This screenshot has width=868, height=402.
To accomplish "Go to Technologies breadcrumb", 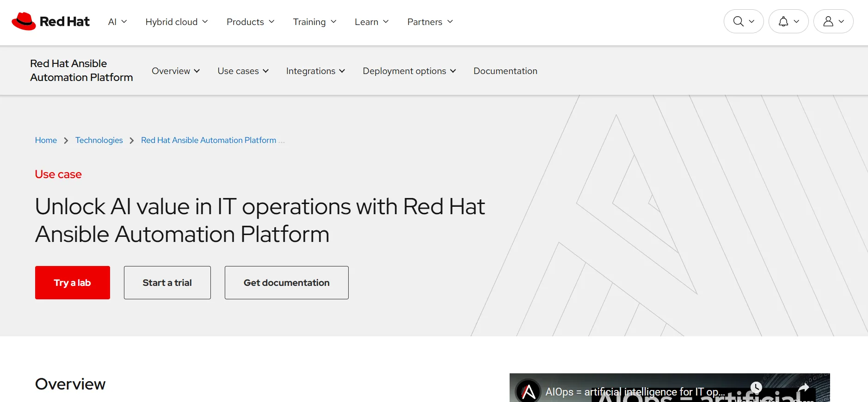I will pyautogui.click(x=99, y=140).
